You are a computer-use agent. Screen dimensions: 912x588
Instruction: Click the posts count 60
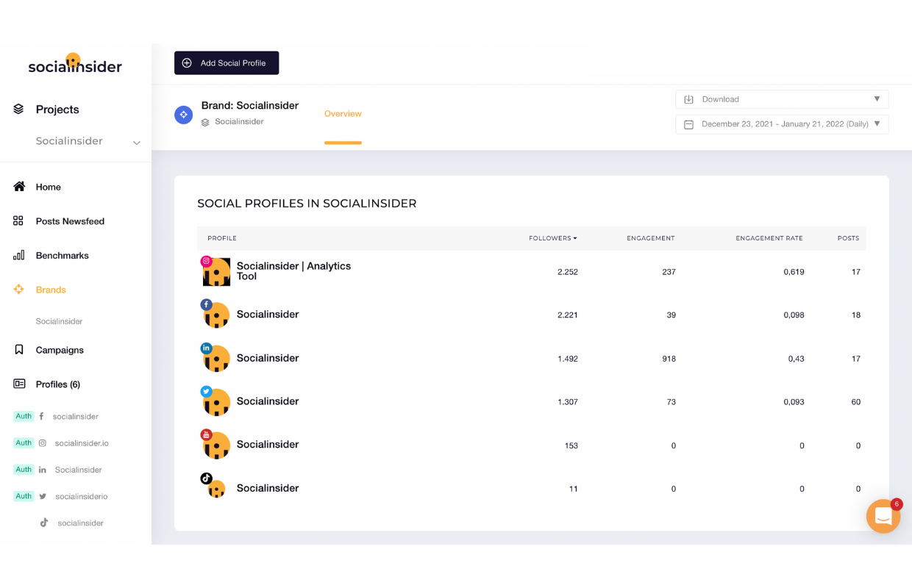pyautogui.click(x=856, y=402)
